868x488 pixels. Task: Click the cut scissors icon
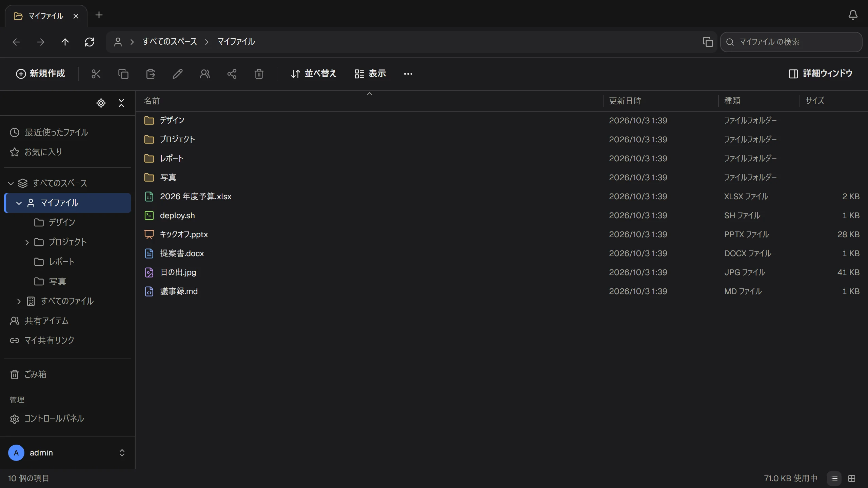click(x=96, y=74)
